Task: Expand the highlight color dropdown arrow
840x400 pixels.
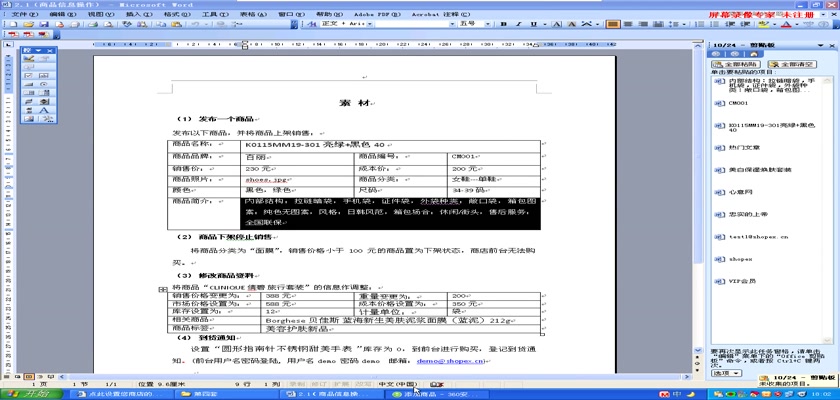Action: coord(774,24)
